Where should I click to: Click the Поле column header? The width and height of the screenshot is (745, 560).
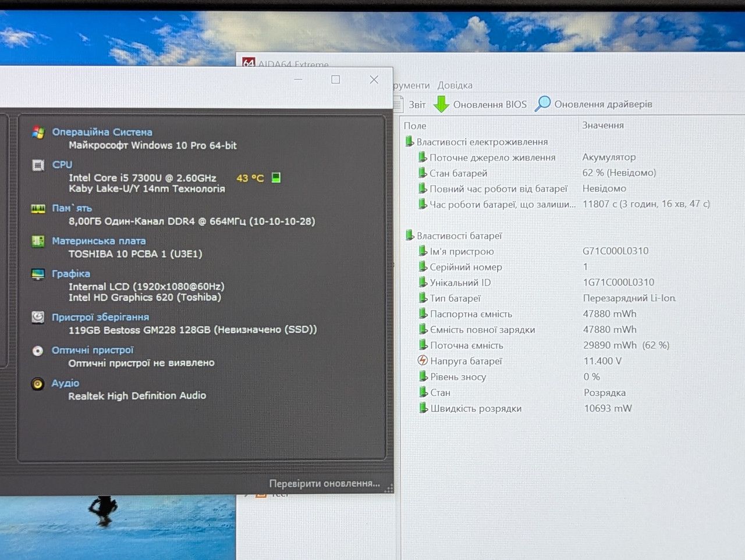(415, 126)
